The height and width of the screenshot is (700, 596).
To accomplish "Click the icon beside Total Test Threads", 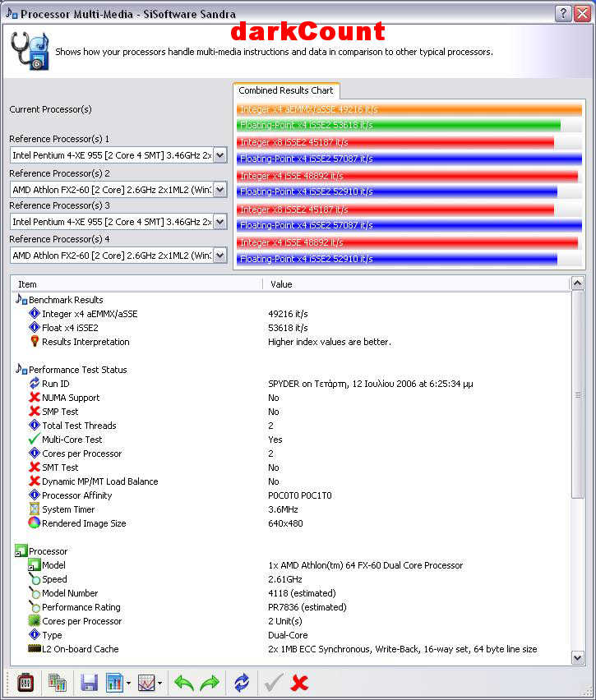I will 35,425.
